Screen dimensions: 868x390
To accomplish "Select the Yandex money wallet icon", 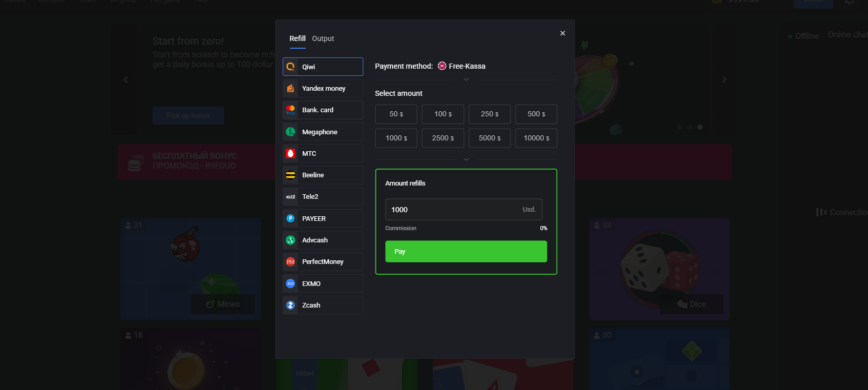I will (x=290, y=89).
